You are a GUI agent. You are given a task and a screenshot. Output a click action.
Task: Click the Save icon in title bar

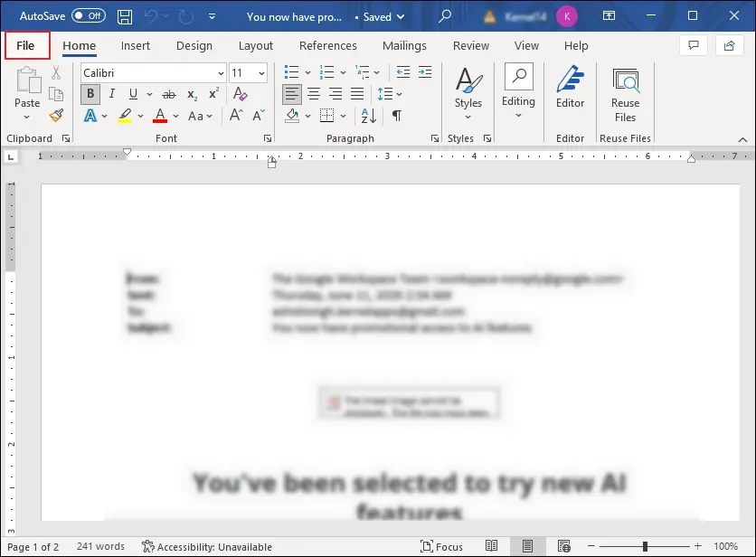(125, 17)
